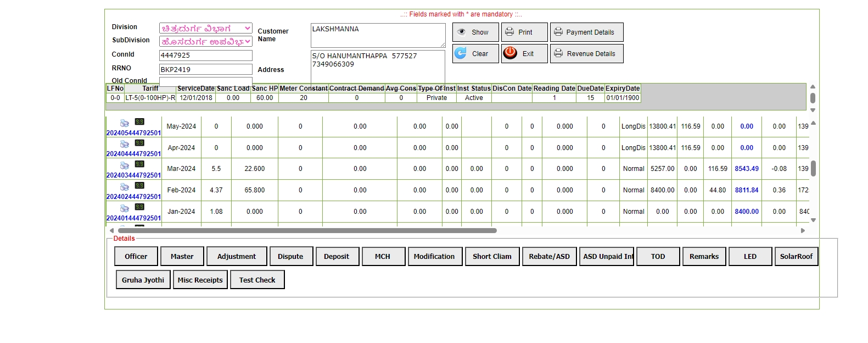Image resolution: width=868 pixels, height=343 pixels.
Task: Click the ASD Unpaid Int button
Action: click(x=607, y=256)
